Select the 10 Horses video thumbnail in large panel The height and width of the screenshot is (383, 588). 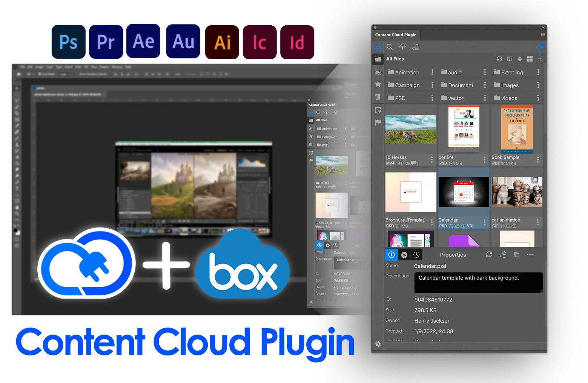coord(411,129)
